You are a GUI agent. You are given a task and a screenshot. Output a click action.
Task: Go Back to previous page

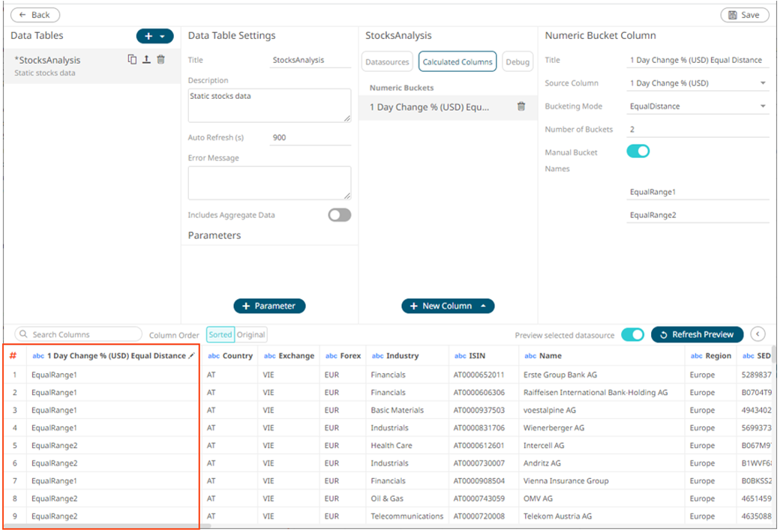pyautogui.click(x=35, y=15)
